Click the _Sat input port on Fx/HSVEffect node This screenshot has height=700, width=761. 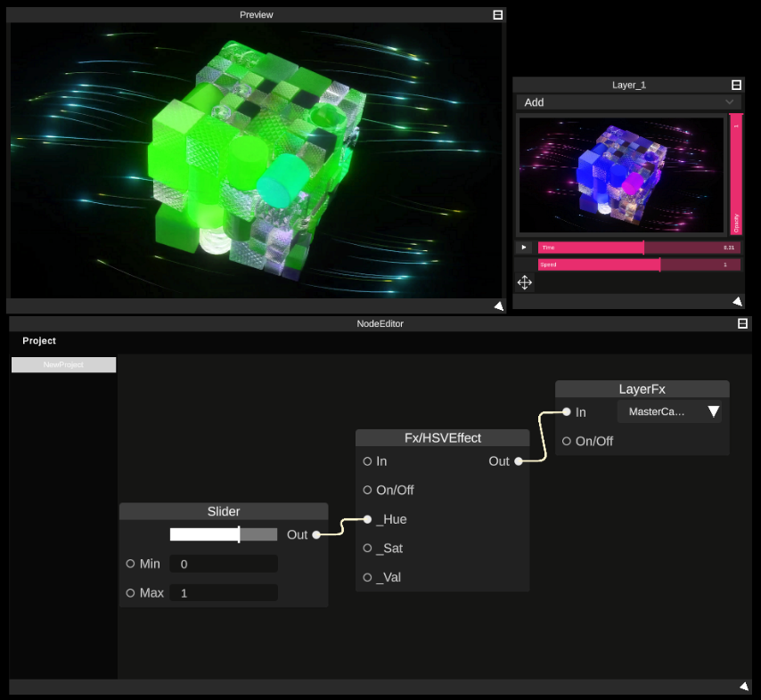coord(367,548)
